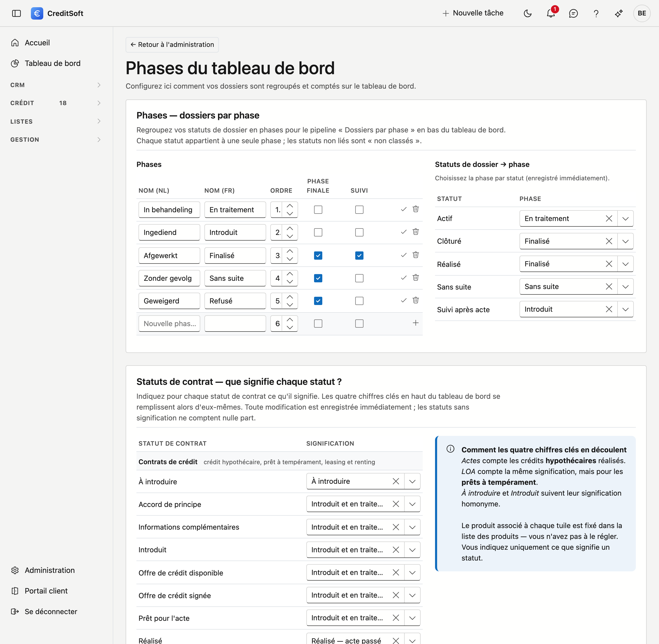
Task: Uncheck Suivi for Afgewerkt
Action: (x=359, y=255)
